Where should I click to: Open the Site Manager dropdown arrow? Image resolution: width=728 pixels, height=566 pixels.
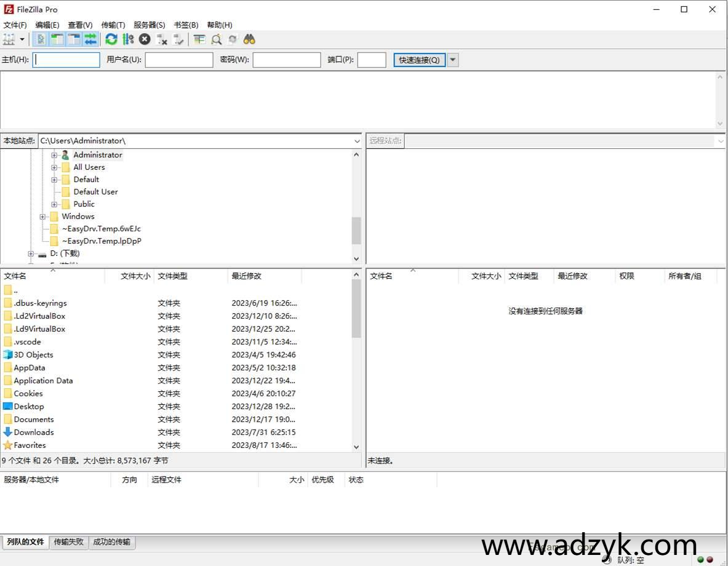pos(23,39)
